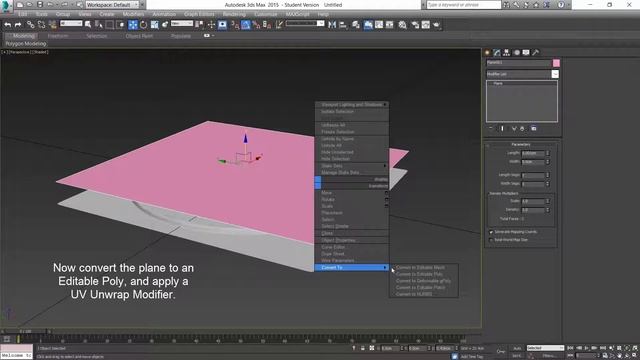The image size is (640, 360).
Task: Open the Hierarchy command panel tab
Action: tap(507, 53)
